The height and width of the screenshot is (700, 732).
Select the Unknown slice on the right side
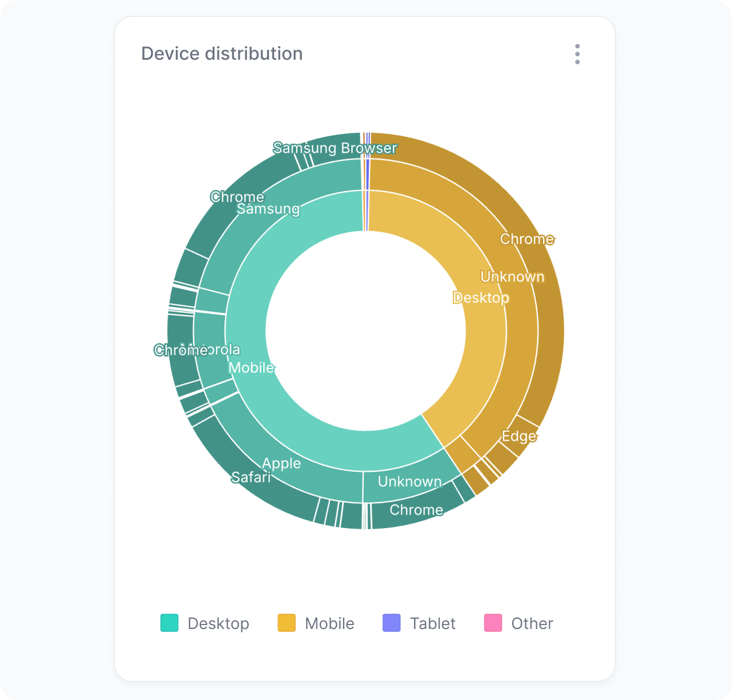(512, 276)
